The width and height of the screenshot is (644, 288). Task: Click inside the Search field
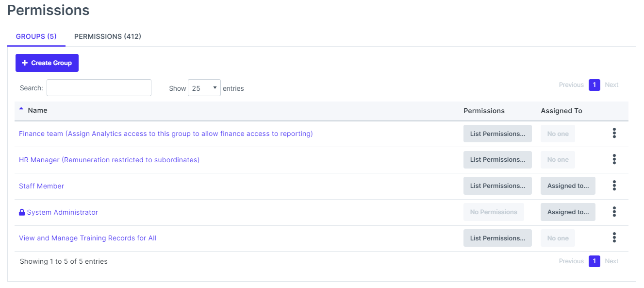(x=99, y=87)
